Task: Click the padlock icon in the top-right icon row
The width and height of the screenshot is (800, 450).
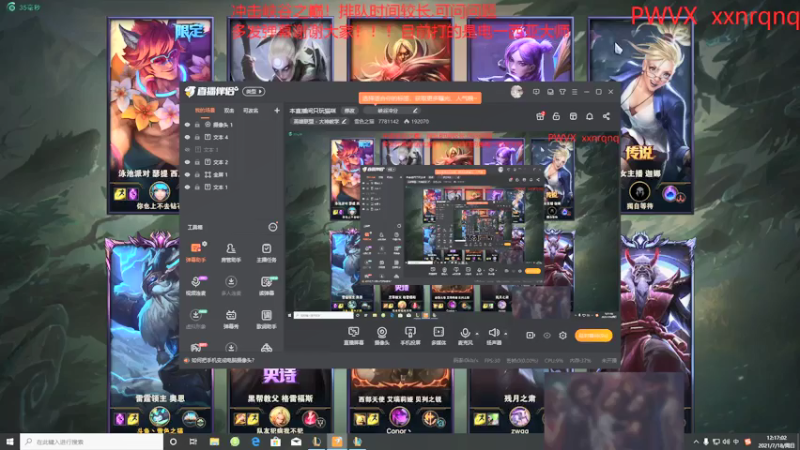Action: 556,116
